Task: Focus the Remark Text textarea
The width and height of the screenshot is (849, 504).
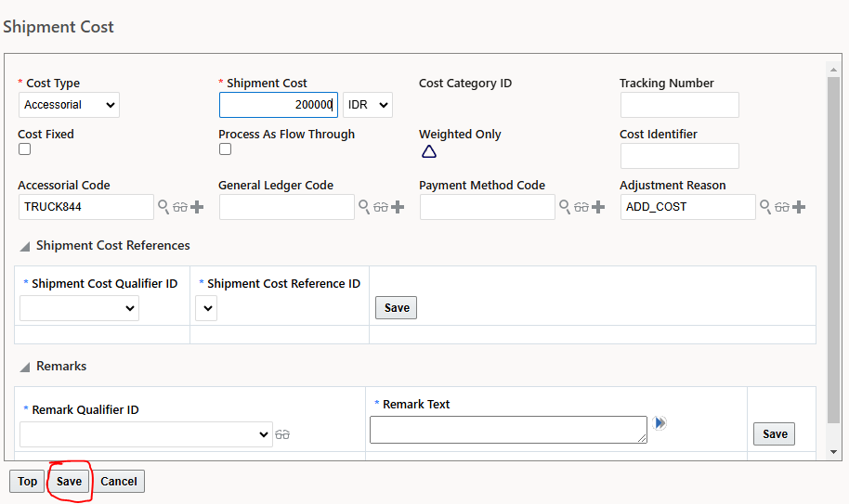Action: pos(508,430)
